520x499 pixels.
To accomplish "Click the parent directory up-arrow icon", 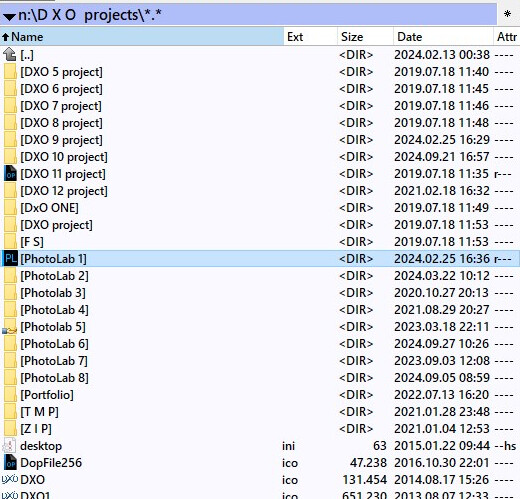I will pos(10,54).
